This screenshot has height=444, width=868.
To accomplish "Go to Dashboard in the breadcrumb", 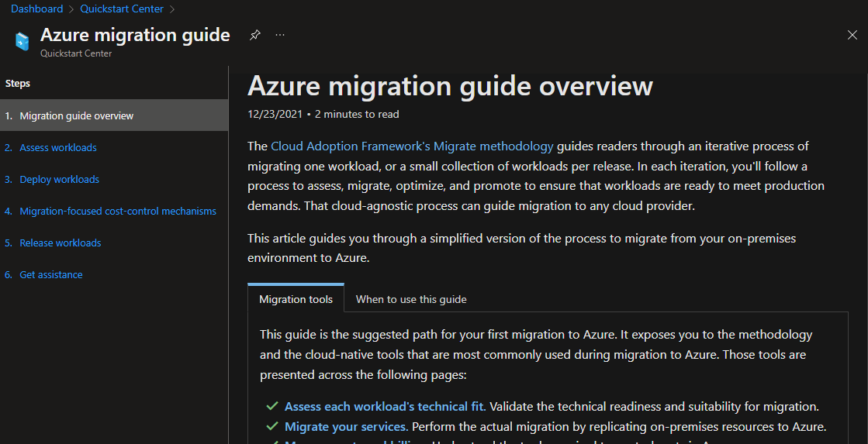I will [x=36, y=9].
